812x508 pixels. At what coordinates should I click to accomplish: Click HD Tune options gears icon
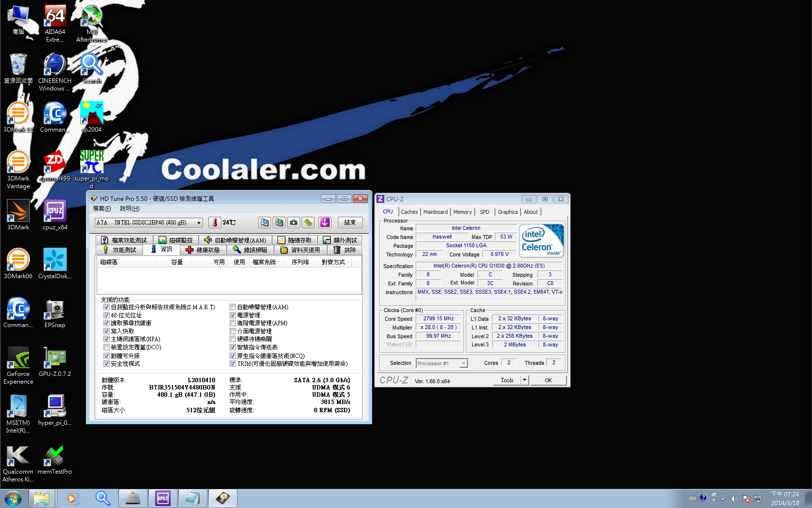pyautogui.click(x=308, y=223)
